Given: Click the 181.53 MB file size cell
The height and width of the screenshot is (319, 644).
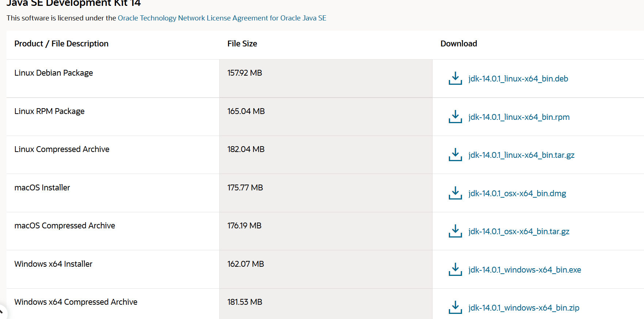Looking at the screenshot, I should point(325,304).
